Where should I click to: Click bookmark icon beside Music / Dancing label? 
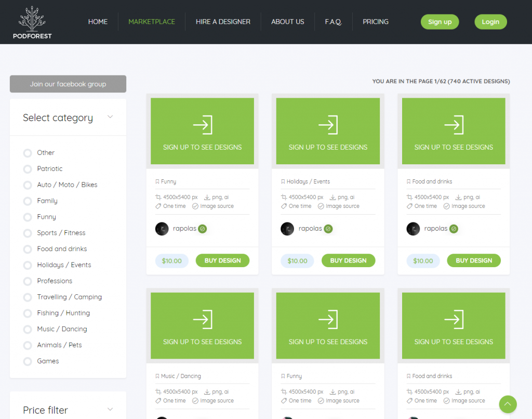(x=157, y=376)
